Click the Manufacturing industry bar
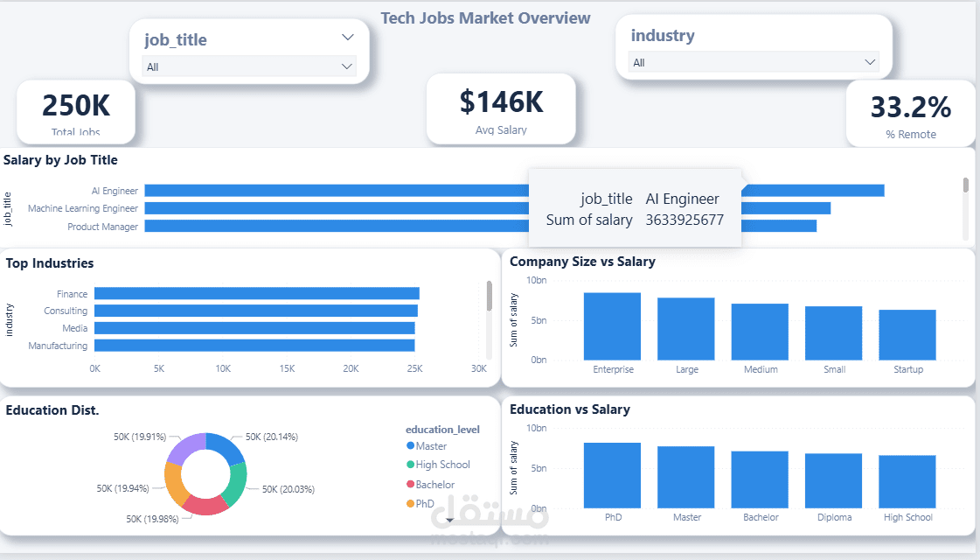This screenshot has width=980, height=560. [x=254, y=346]
